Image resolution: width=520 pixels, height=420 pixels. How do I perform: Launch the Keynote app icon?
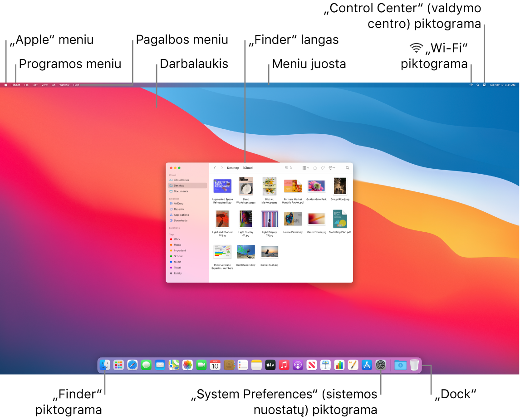pyautogui.click(x=325, y=365)
